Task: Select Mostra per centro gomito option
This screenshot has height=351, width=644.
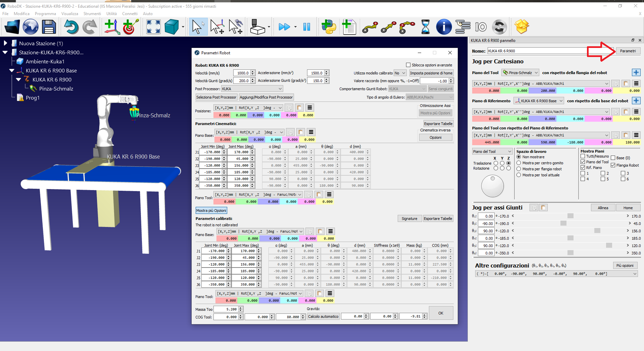Action: pos(519,163)
